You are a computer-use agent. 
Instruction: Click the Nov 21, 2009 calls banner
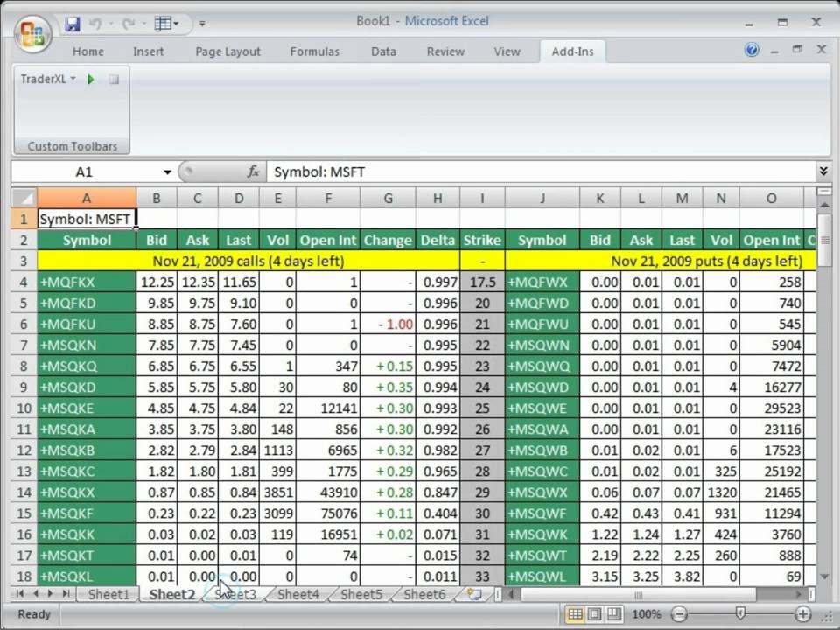coord(248,261)
